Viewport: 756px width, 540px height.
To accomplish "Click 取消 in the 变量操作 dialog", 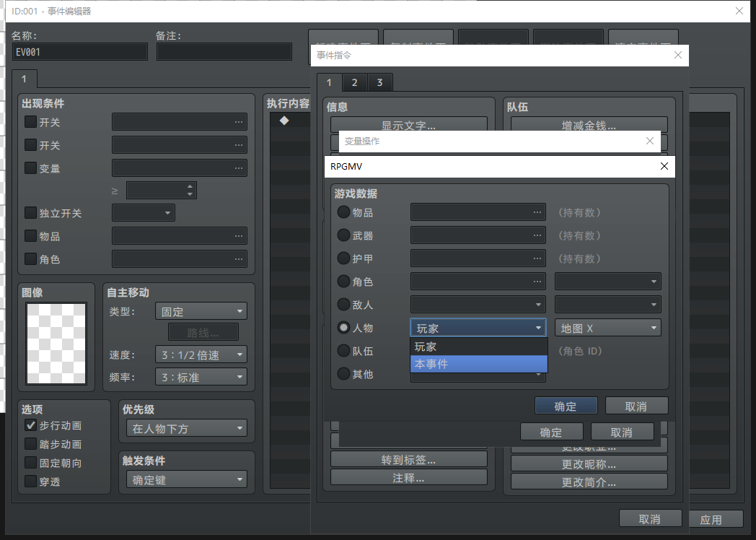I will point(622,432).
